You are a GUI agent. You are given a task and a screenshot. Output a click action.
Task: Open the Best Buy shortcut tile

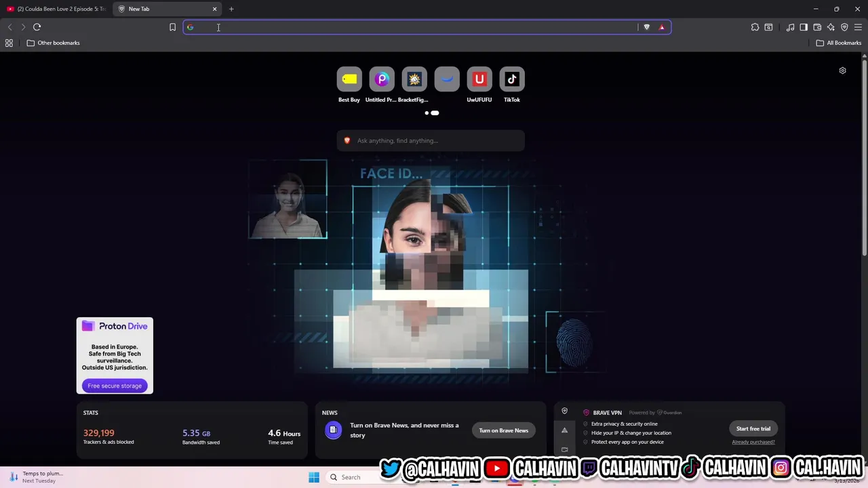click(349, 79)
